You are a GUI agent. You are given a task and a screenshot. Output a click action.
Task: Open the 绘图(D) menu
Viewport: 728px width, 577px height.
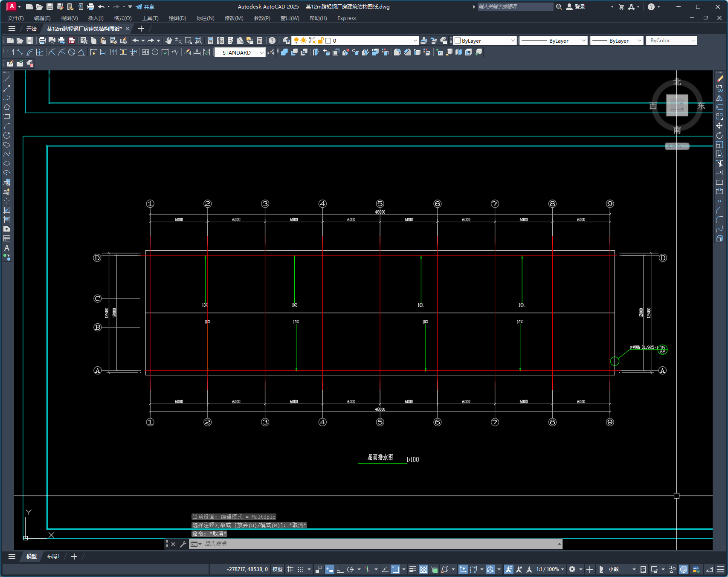click(x=177, y=18)
